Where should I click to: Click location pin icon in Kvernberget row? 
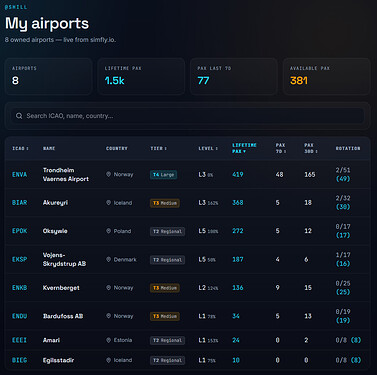(x=108, y=288)
